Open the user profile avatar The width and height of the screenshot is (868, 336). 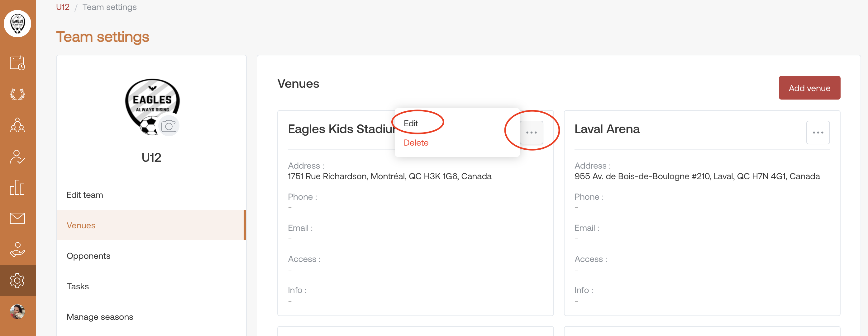pyautogui.click(x=17, y=311)
